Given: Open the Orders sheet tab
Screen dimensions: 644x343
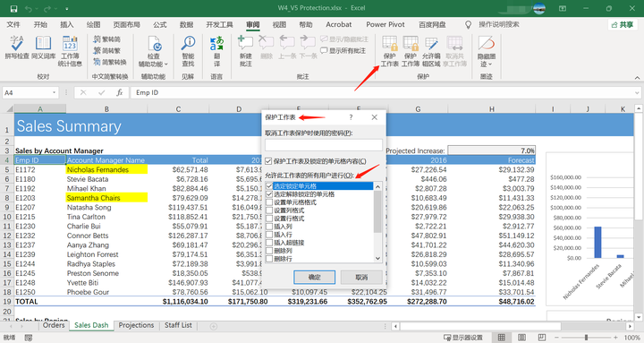Looking at the screenshot, I should tap(54, 325).
